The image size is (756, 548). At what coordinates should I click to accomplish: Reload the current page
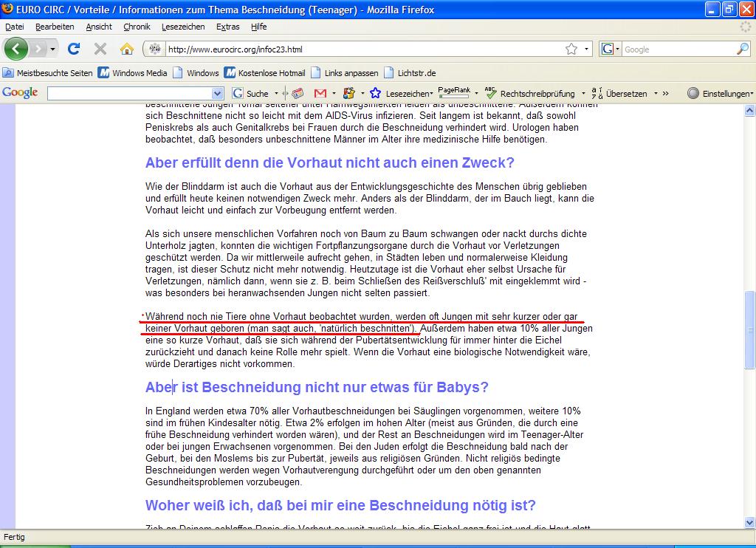pos(74,49)
